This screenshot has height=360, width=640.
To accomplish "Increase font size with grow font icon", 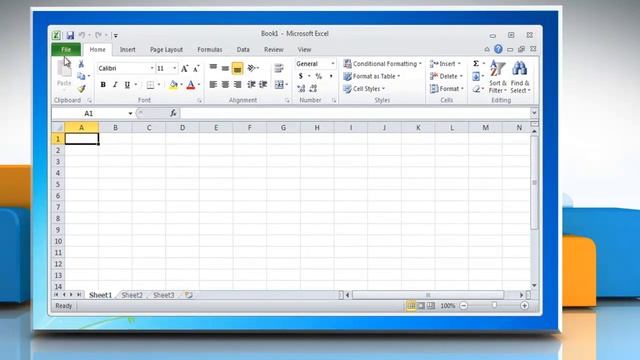I will [x=184, y=69].
